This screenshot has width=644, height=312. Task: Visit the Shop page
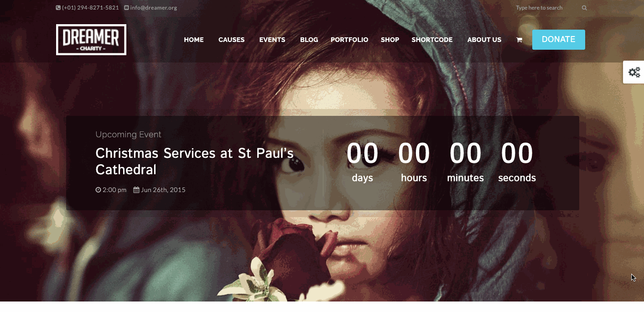point(390,40)
